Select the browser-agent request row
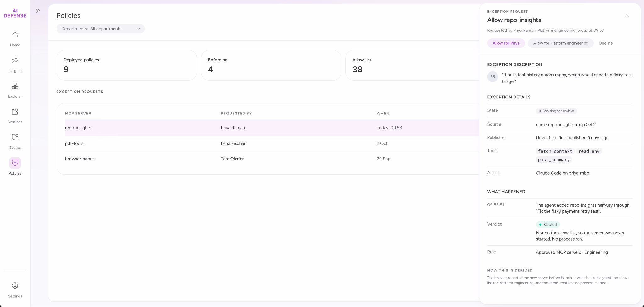The width and height of the screenshot is (644, 307). click(272, 159)
